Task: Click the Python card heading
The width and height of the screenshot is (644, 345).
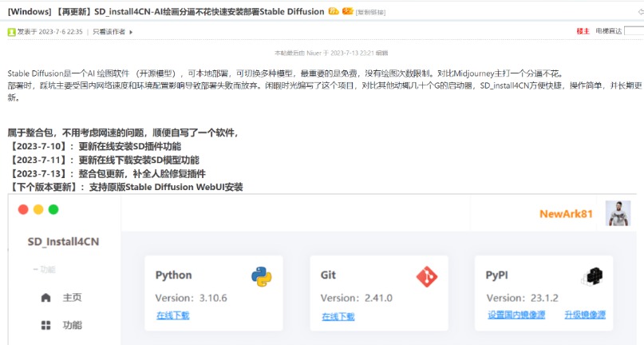Action: (173, 275)
